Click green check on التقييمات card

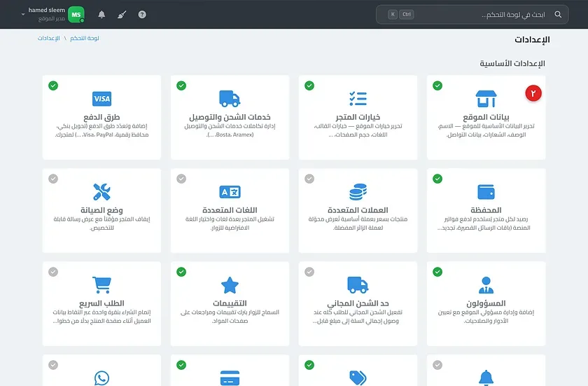[x=181, y=272]
